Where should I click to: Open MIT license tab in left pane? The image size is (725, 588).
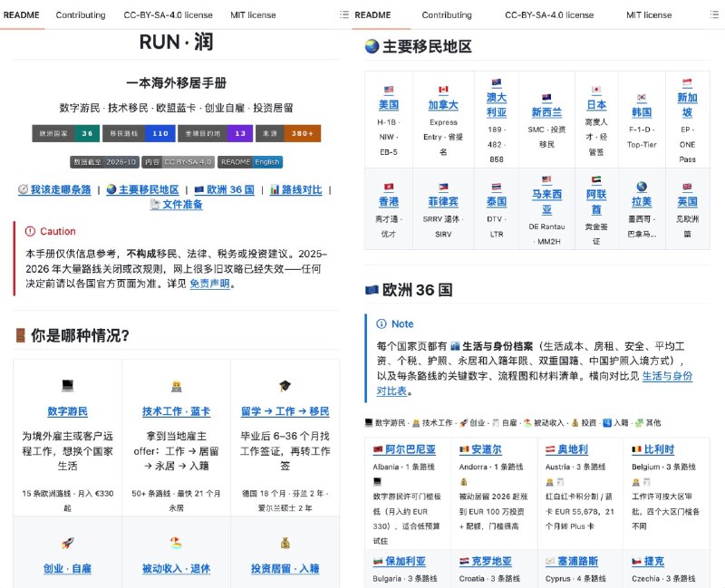point(253,14)
